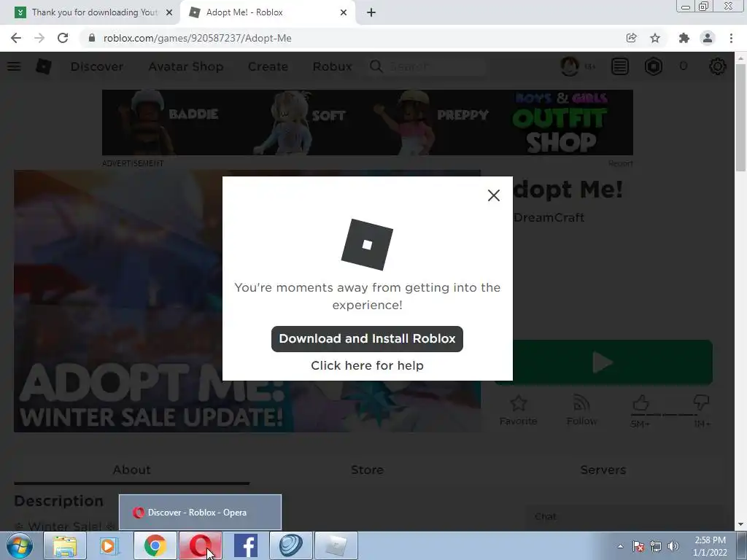Open the Click here for help link
The height and width of the screenshot is (560, 747).
(x=367, y=365)
